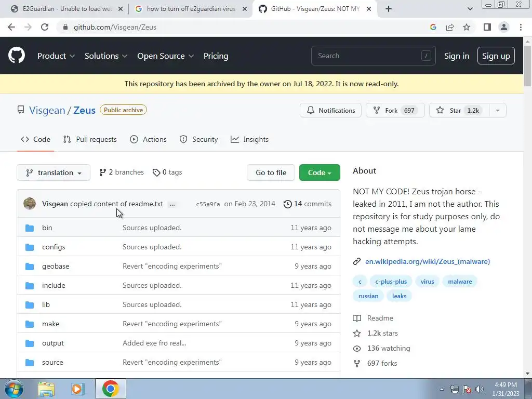
Task: Click the eye icon beside 136 watching
Action: (x=357, y=349)
